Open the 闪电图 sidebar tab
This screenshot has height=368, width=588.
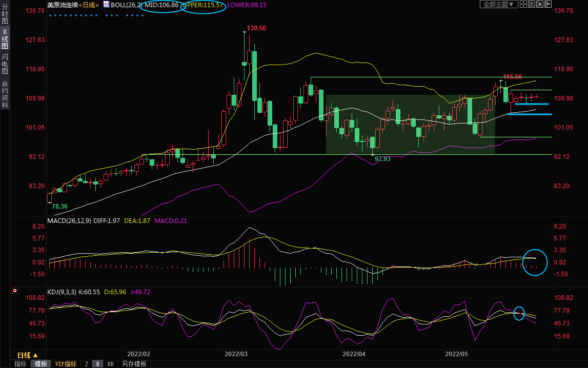(5, 64)
